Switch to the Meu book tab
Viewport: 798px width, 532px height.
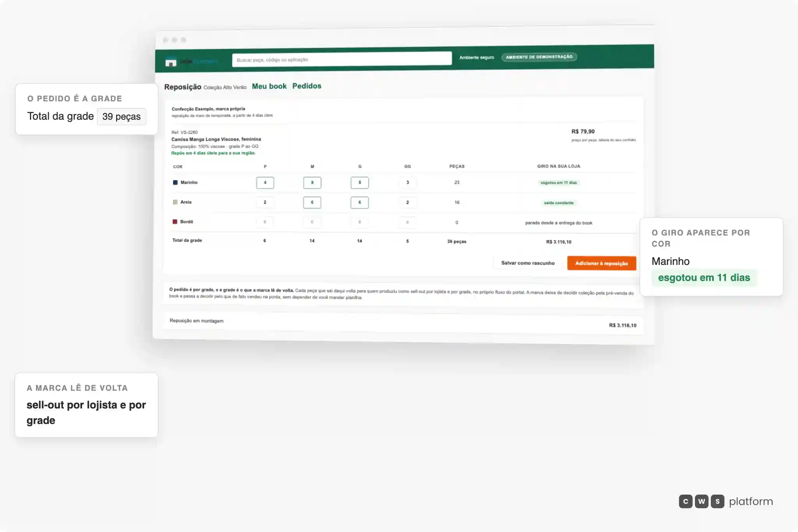point(269,86)
